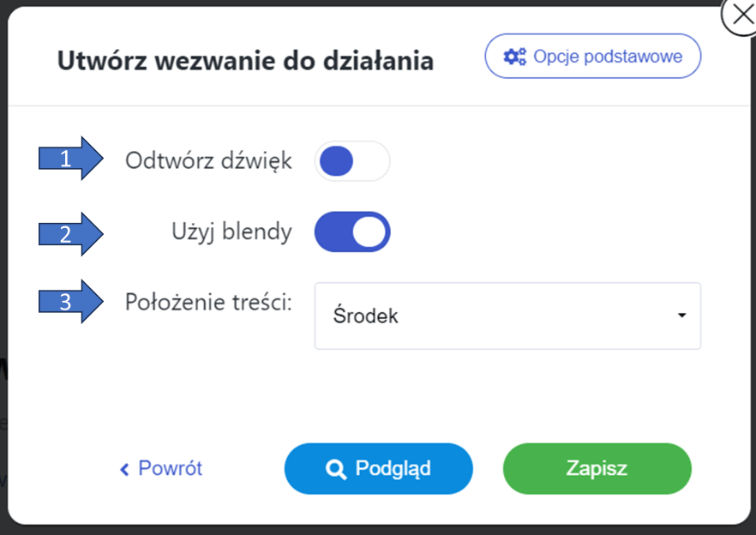Click the Podgląd preview button
Screen dimensions: 756x535
tap(378, 469)
